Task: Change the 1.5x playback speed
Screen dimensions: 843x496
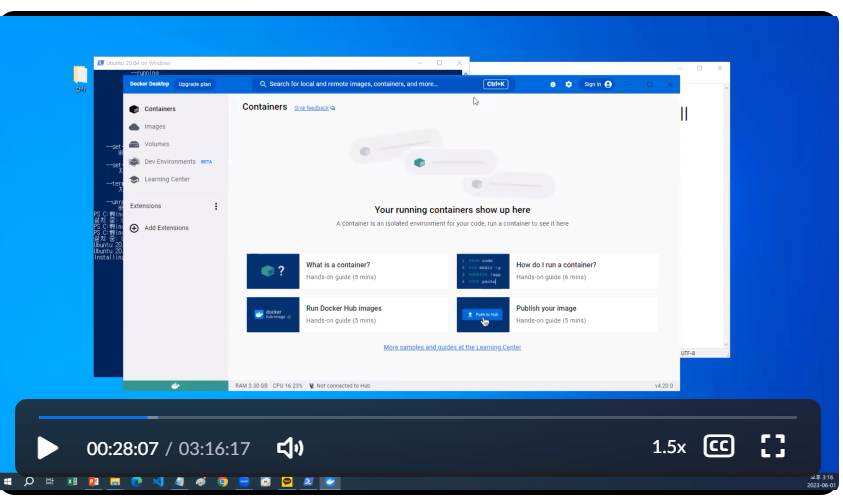Action: pyautogui.click(x=670, y=448)
